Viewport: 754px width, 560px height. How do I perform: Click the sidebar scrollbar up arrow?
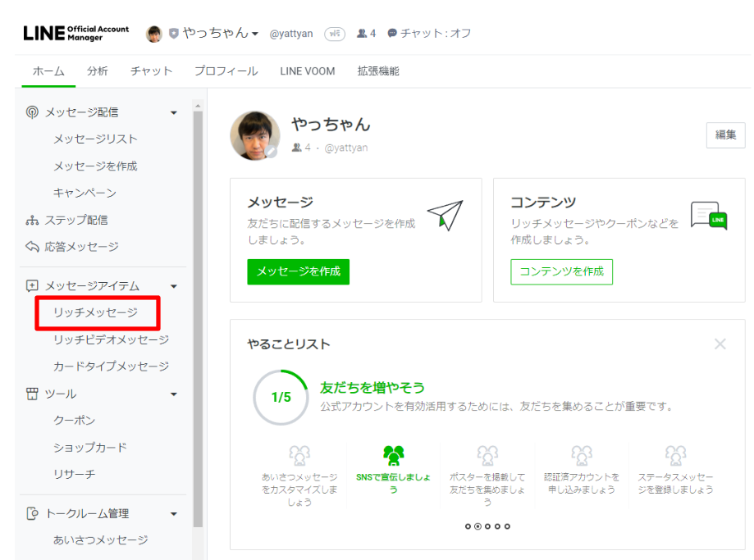tap(198, 105)
